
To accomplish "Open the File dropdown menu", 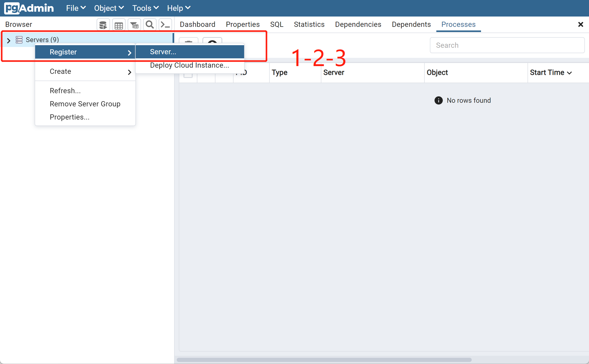I will click(75, 8).
